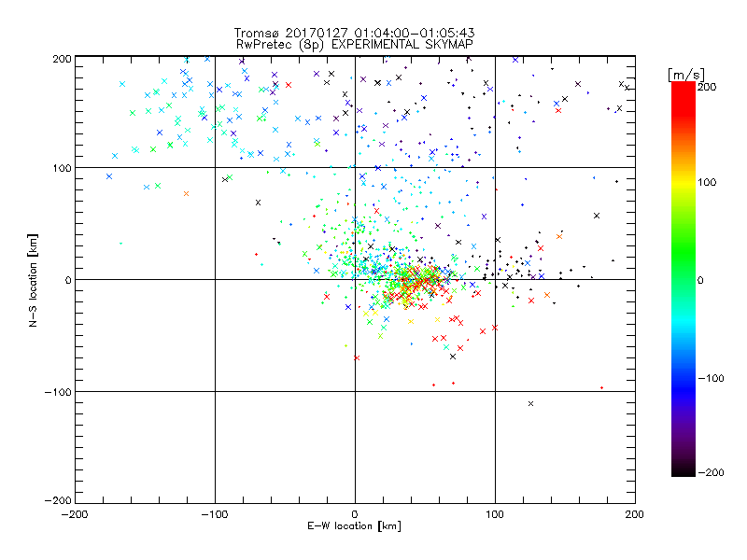Image resolution: width=747 pixels, height=560 pixels.
Task: Click the isolated green dot near E-W -170
Action: pyautogui.click(x=121, y=244)
